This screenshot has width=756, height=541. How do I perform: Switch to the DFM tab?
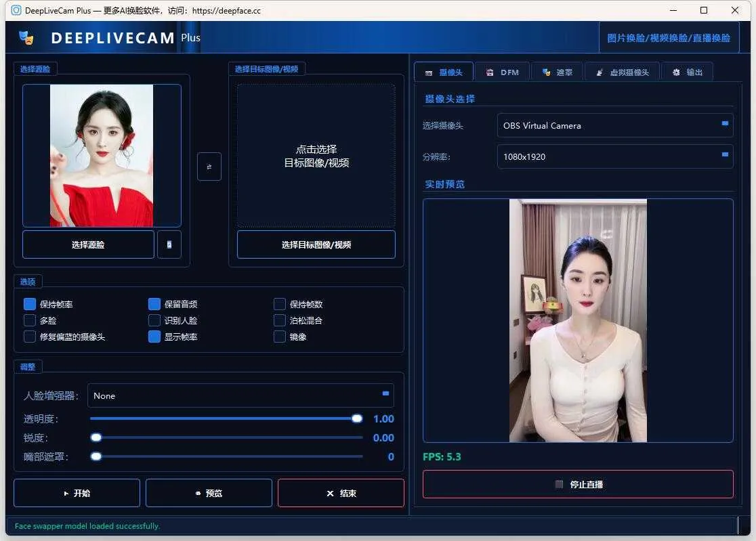pyautogui.click(x=502, y=71)
